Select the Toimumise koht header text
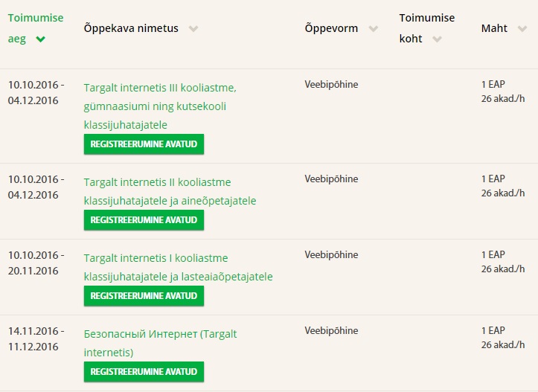Viewport: 538px width, 392px height. (427, 28)
